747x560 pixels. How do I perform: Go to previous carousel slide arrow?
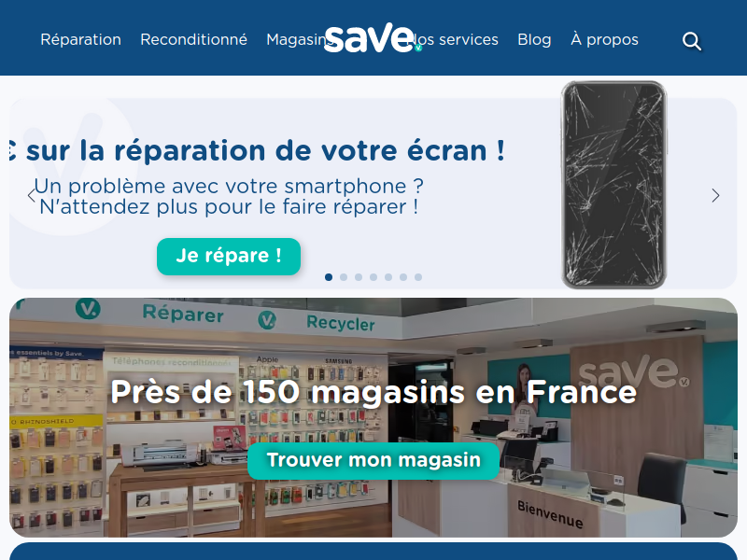pos(32,195)
